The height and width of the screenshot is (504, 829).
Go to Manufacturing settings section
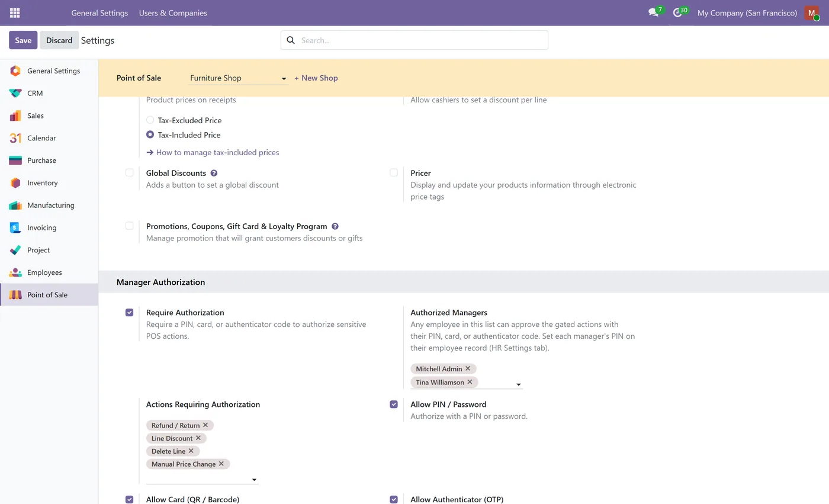tap(49, 206)
